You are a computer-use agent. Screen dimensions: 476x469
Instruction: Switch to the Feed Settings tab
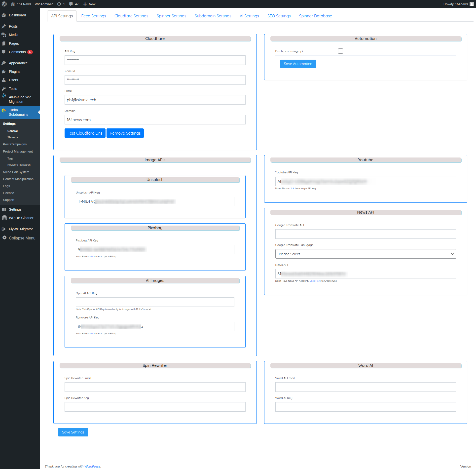[x=94, y=16]
